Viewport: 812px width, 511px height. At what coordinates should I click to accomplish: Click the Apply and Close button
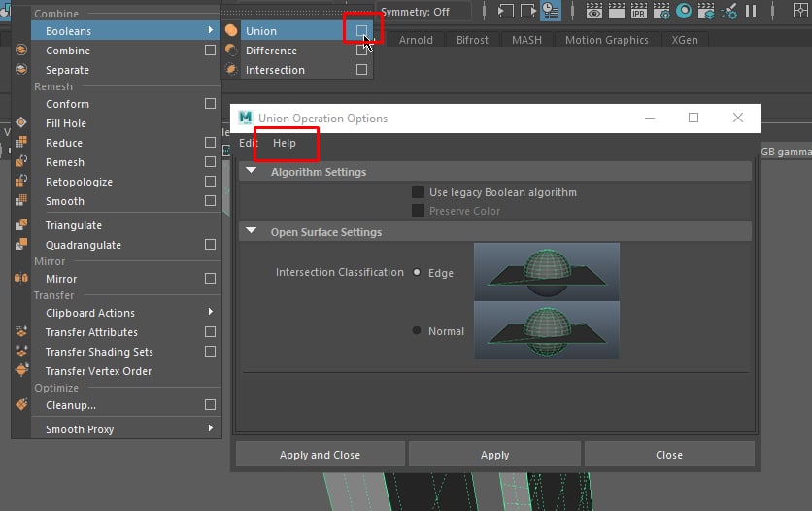320,455
